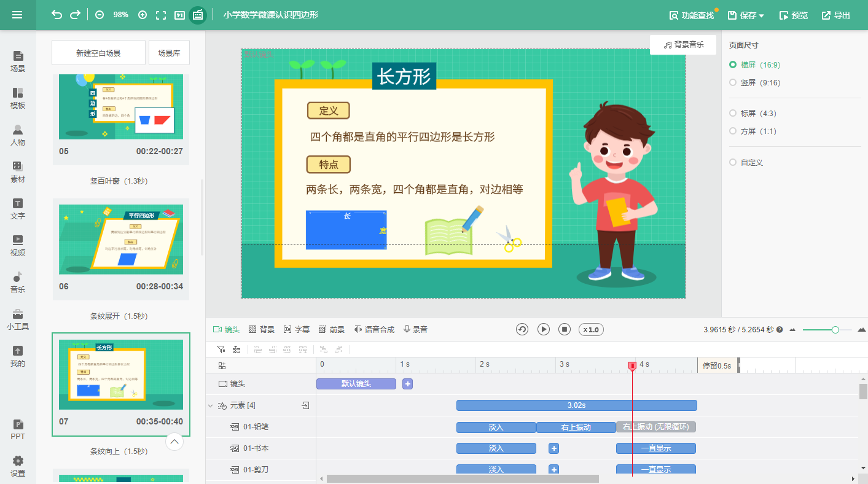Image resolution: width=868 pixels, height=484 pixels.
Task: Open the 素材 materials panel
Action: [18, 172]
